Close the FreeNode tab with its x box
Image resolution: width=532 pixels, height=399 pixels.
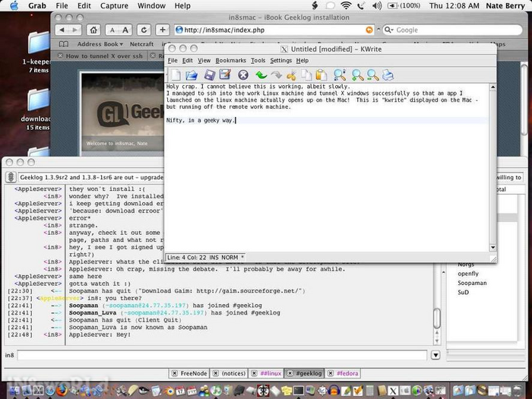point(174,373)
